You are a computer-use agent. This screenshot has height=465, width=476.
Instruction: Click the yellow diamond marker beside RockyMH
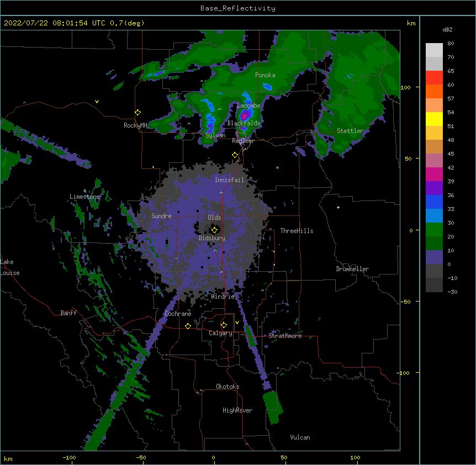pos(138,113)
